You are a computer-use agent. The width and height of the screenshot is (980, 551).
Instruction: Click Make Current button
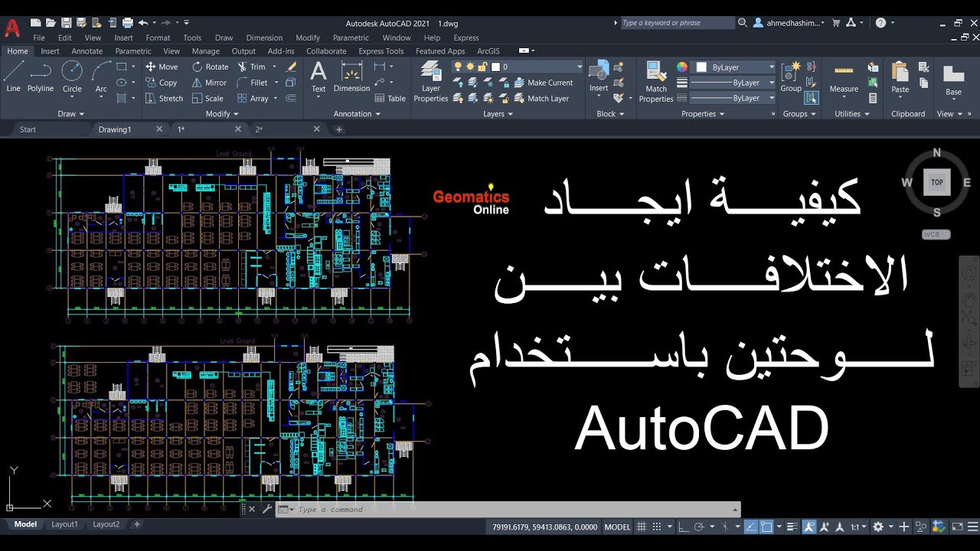click(x=543, y=83)
